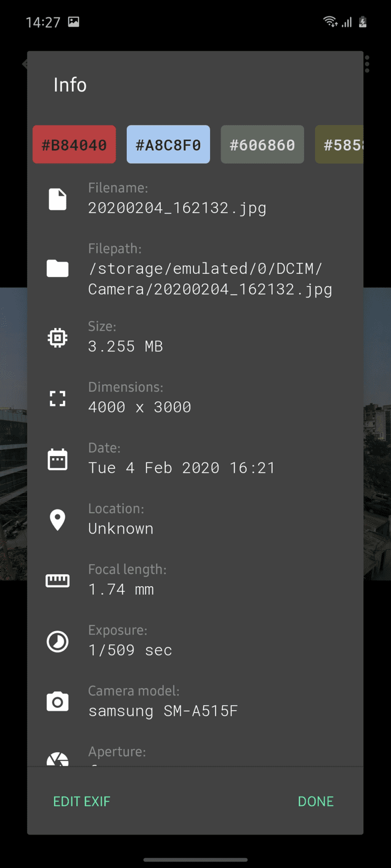Select the partially visible olive color swatch
Screen dimensions: 391x868
click(339, 145)
